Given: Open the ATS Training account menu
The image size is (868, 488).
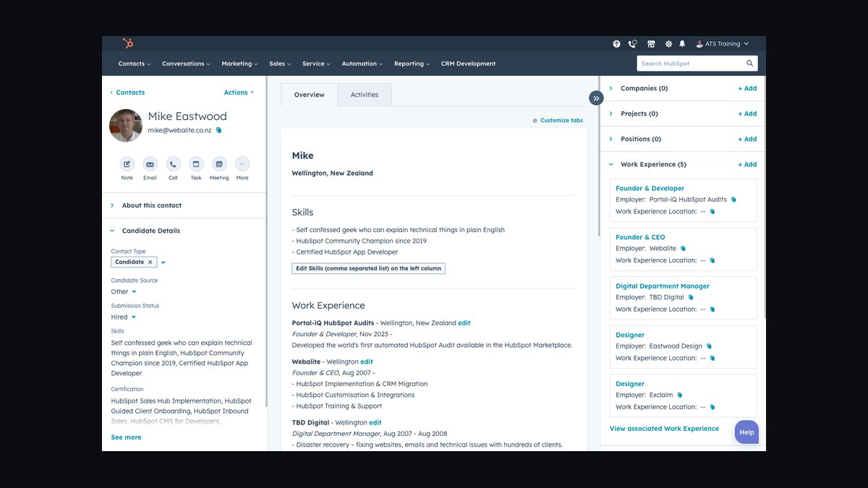Looking at the screenshot, I should coord(722,44).
